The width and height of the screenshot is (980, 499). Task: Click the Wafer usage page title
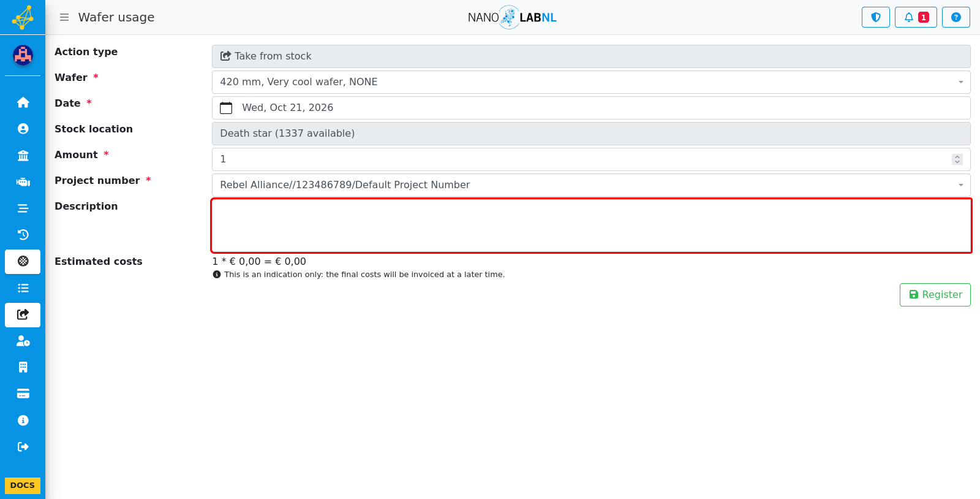(x=116, y=17)
